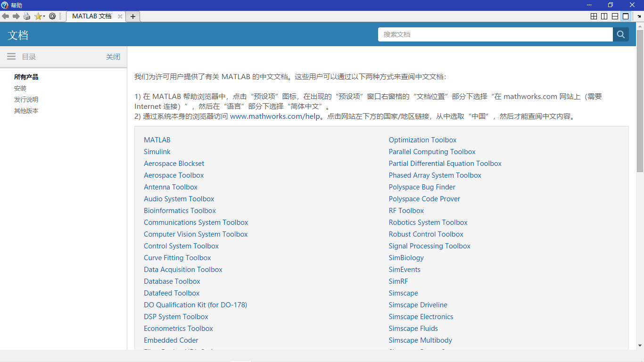Open 安装 in the contents
The image size is (644, 362).
tap(20, 88)
